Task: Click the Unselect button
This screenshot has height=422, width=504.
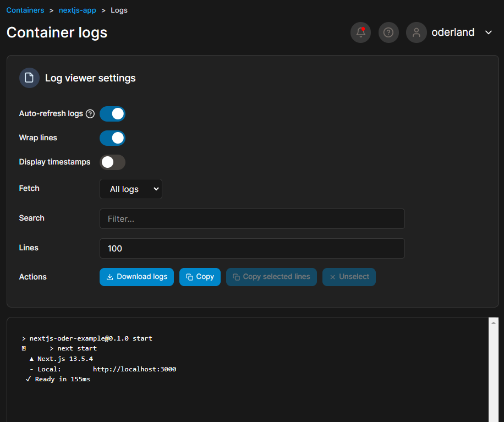Action: pyautogui.click(x=349, y=277)
